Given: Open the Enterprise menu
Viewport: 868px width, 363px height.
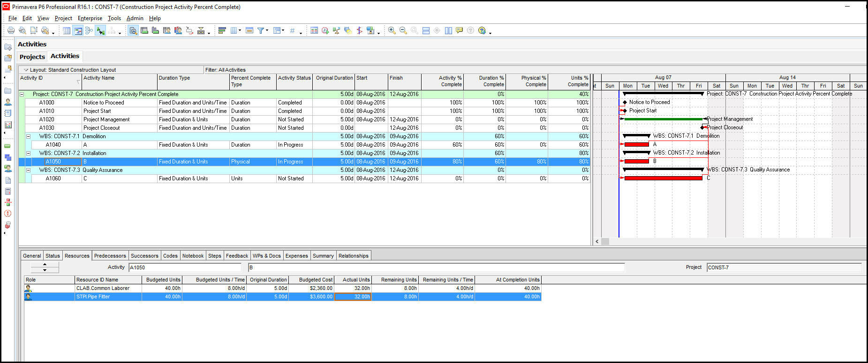Looking at the screenshot, I should tap(90, 18).
